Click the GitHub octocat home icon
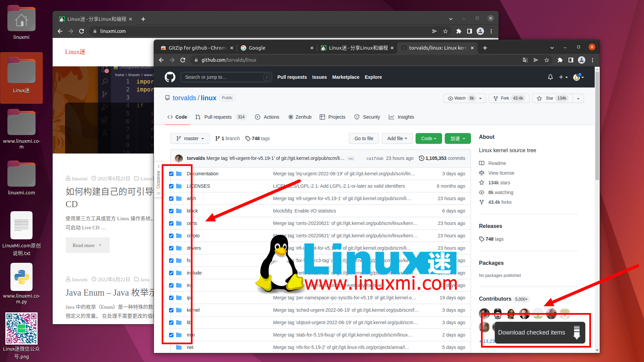Screen dimensions: 644x362 (170, 77)
